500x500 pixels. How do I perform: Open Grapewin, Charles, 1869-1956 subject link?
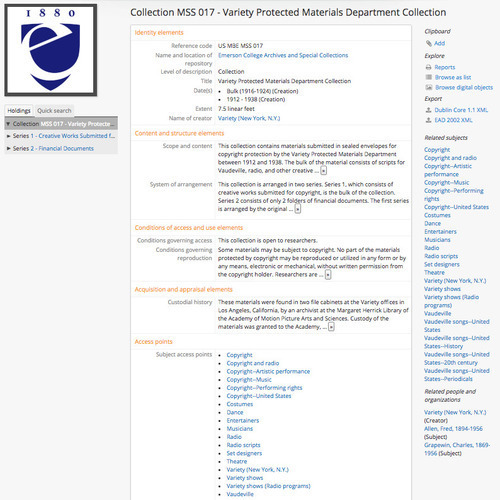[x=457, y=449]
